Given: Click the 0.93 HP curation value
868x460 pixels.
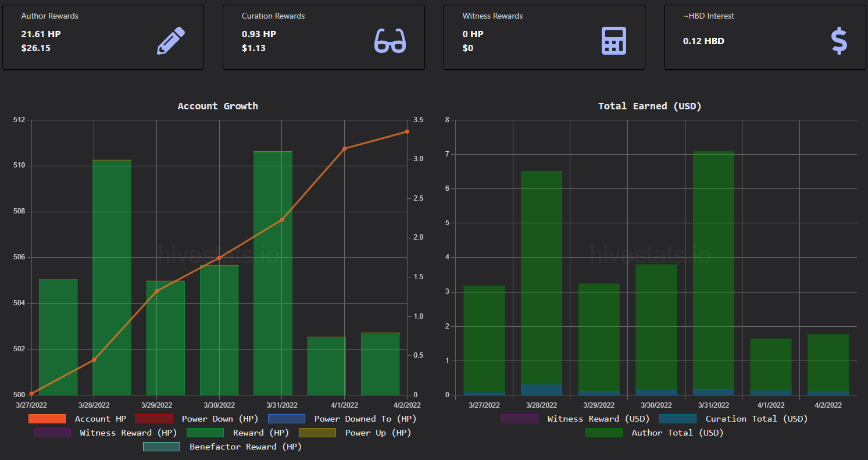Looking at the screenshot, I should click(x=259, y=34).
